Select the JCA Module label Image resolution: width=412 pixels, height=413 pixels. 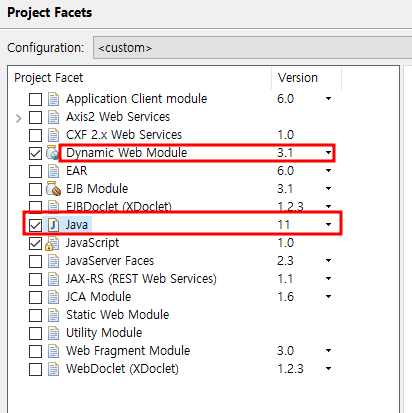coord(98,297)
